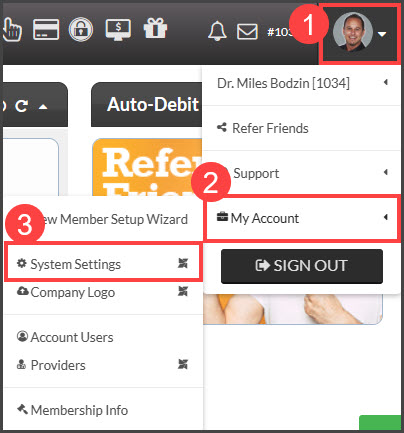Open the envelope messages icon
Screen dimensions: 404x433
(247, 32)
